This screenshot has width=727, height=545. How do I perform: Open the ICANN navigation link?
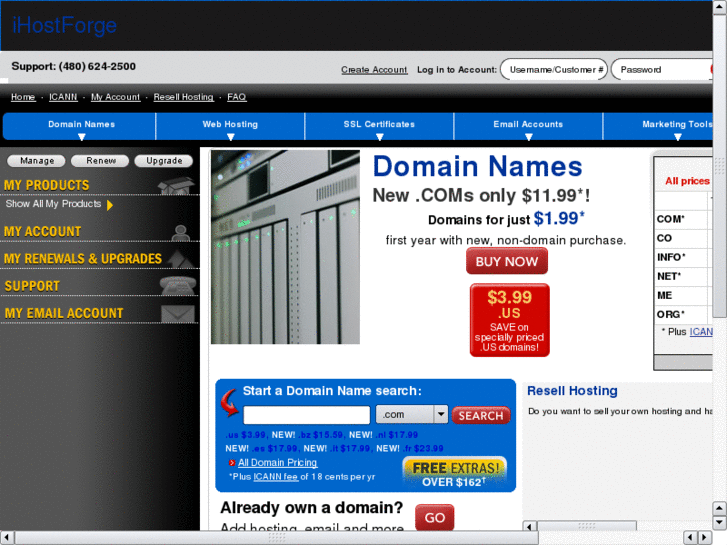point(63,97)
